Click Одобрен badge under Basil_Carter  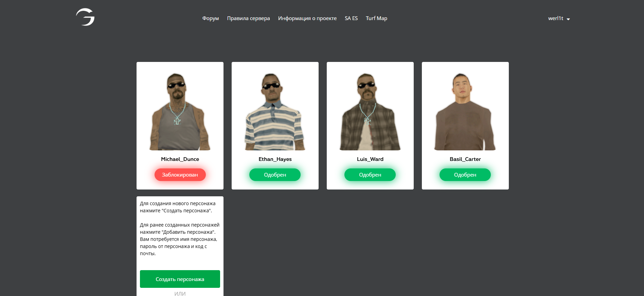tap(465, 175)
